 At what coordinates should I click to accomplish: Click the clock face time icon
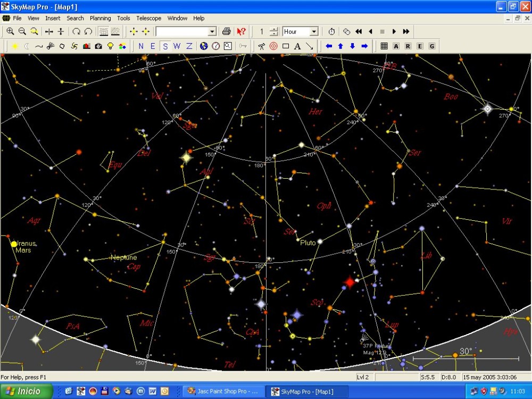216,46
